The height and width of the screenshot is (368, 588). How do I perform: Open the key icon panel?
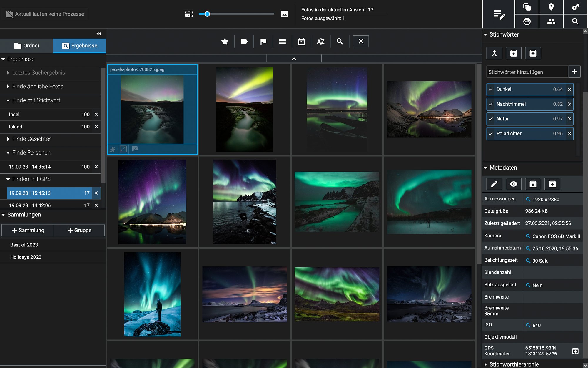575,7
